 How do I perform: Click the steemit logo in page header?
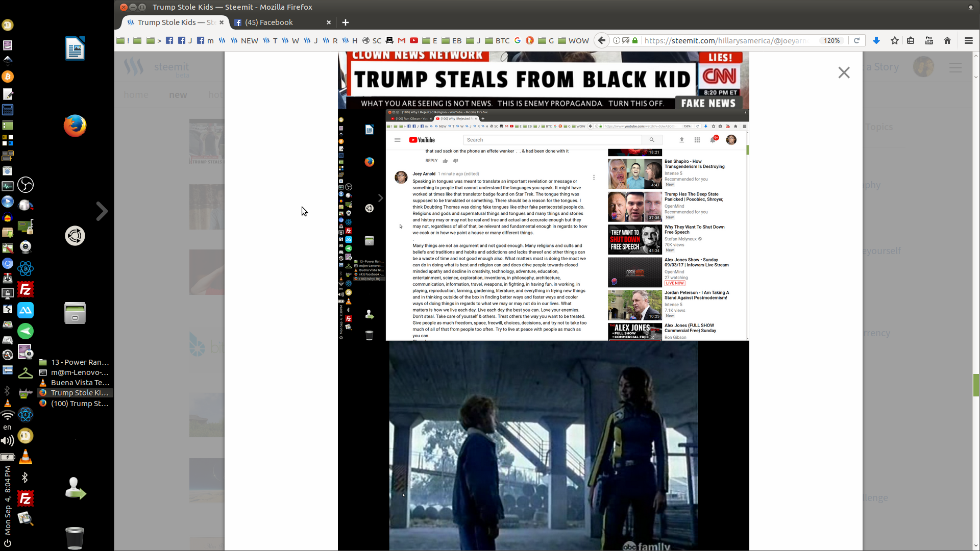click(x=156, y=67)
